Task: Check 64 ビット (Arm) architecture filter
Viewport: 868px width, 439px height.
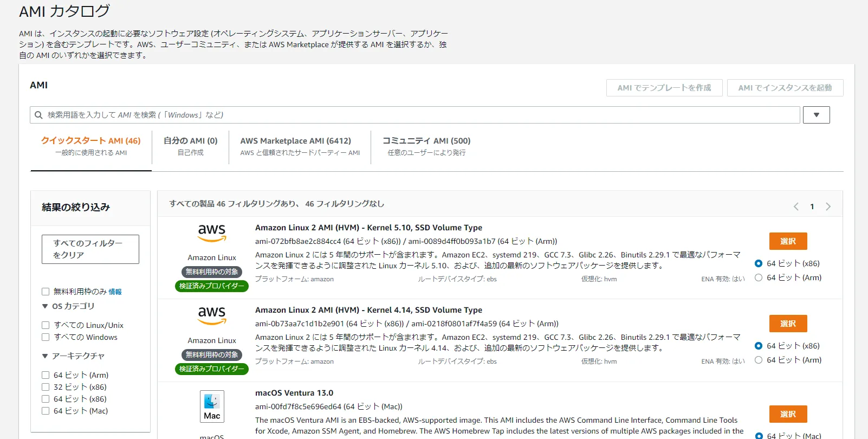Action: coord(46,375)
